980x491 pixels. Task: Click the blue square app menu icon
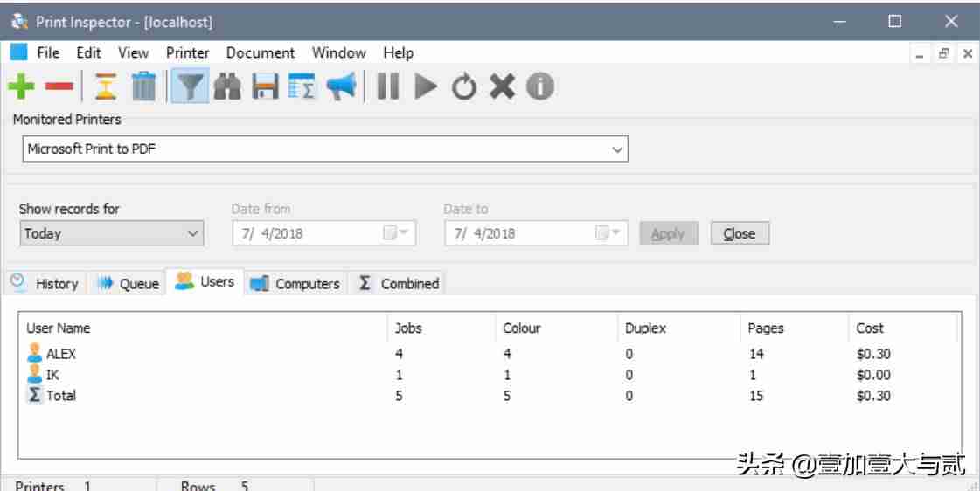pos(18,52)
